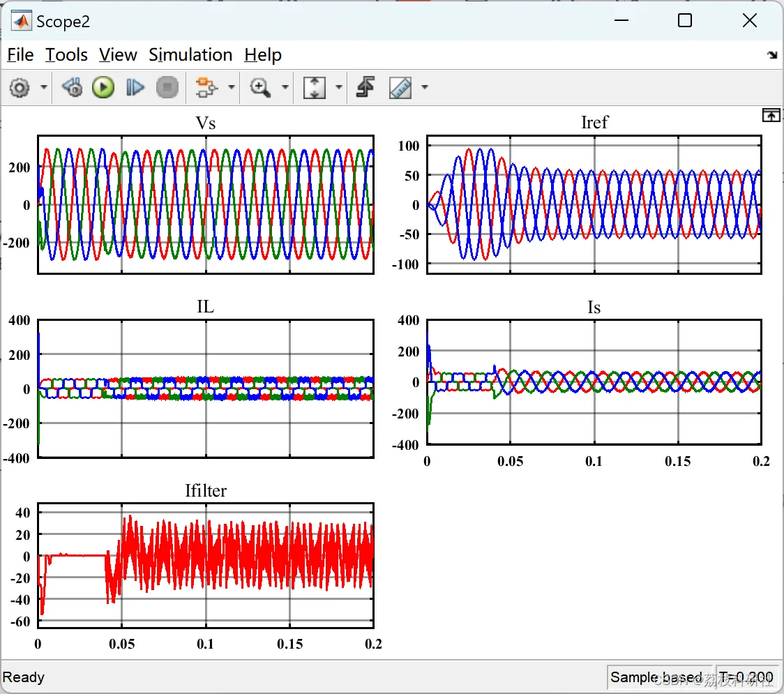784x694 pixels.
Task: Click the Step Forward icon
Action: (135, 88)
